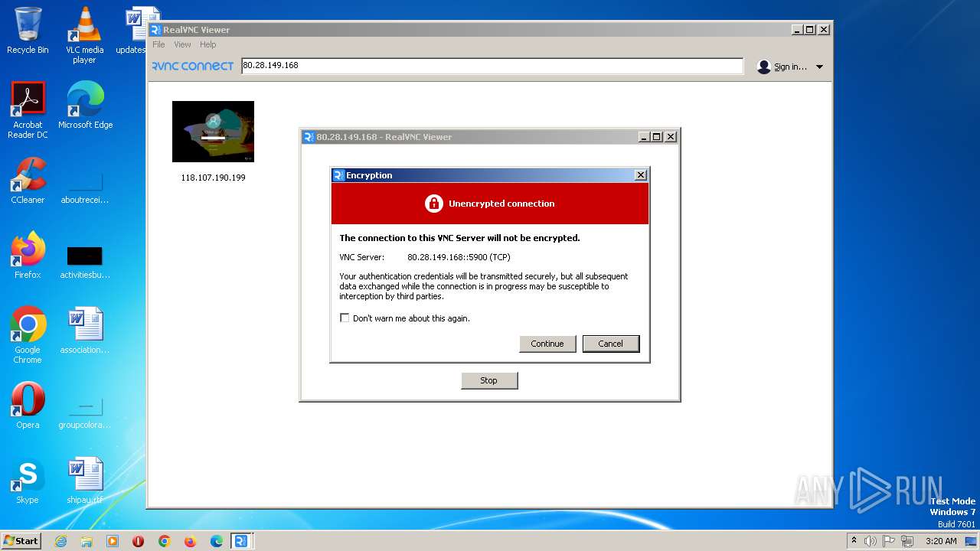This screenshot has width=980, height=551.
Task: Open the Skype desktop icon
Action: click(x=28, y=481)
